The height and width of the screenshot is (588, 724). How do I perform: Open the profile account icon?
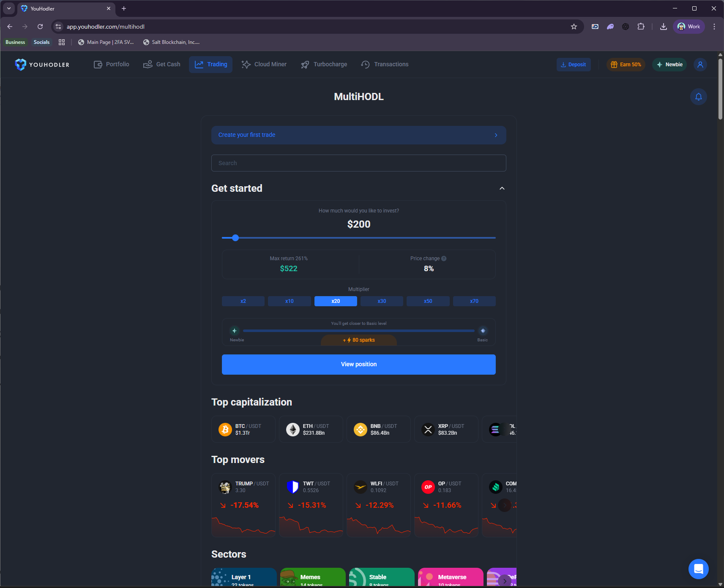point(700,64)
